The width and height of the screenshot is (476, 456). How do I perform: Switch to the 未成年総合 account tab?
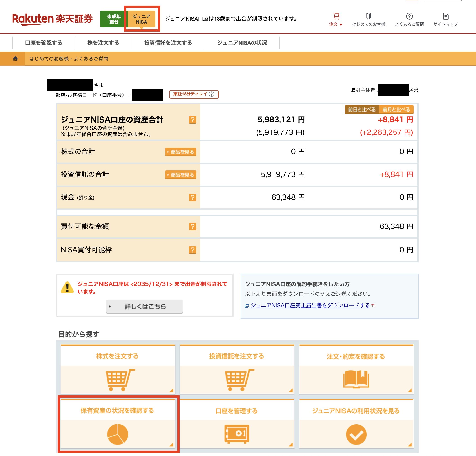[114, 19]
